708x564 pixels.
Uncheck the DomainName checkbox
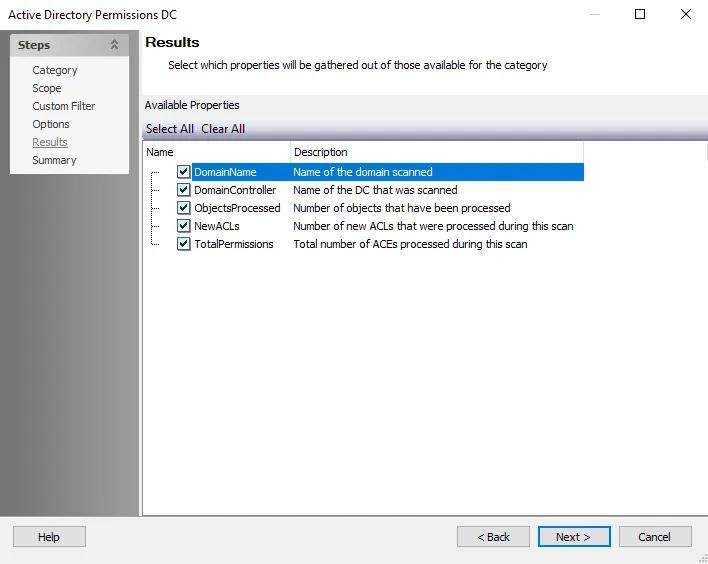tap(183, 172)
